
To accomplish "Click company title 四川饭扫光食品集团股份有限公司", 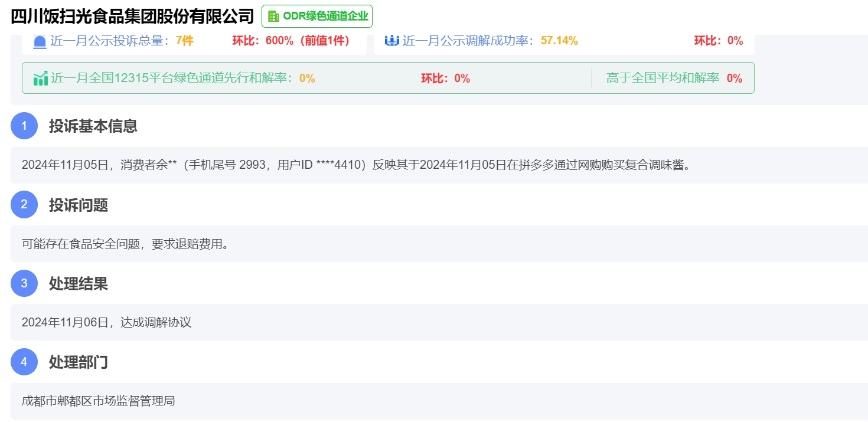I will [x=133, y=16].
